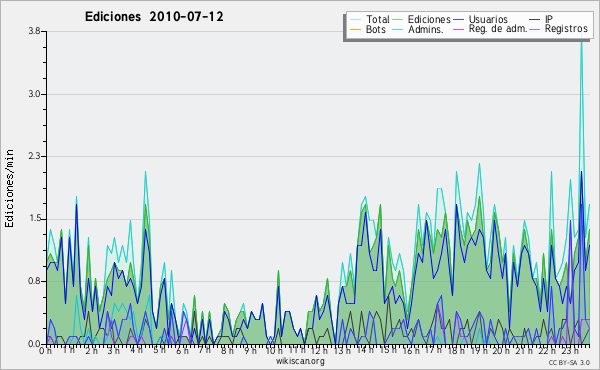The height and width of the screenshot is (370, 600).
Task: Click the '14 h' x-axis tick label
Action: click(365, 350)
